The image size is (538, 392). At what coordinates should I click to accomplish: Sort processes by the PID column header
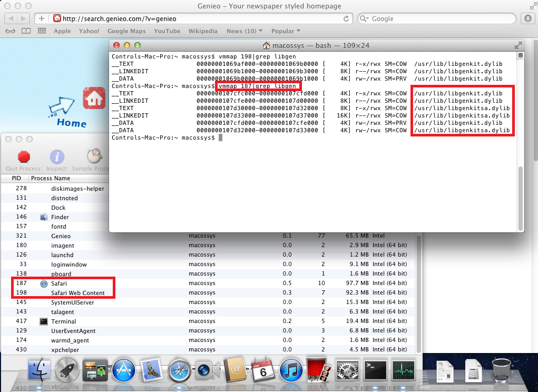16,178
